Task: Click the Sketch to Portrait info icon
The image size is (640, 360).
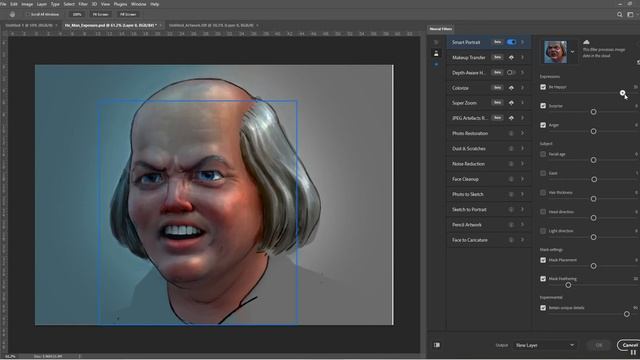Action: pyautogui.click(x=511, y=209)
